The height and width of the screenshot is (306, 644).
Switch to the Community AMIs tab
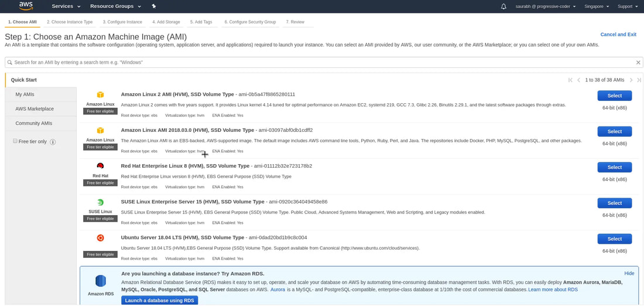pos(34,123)
